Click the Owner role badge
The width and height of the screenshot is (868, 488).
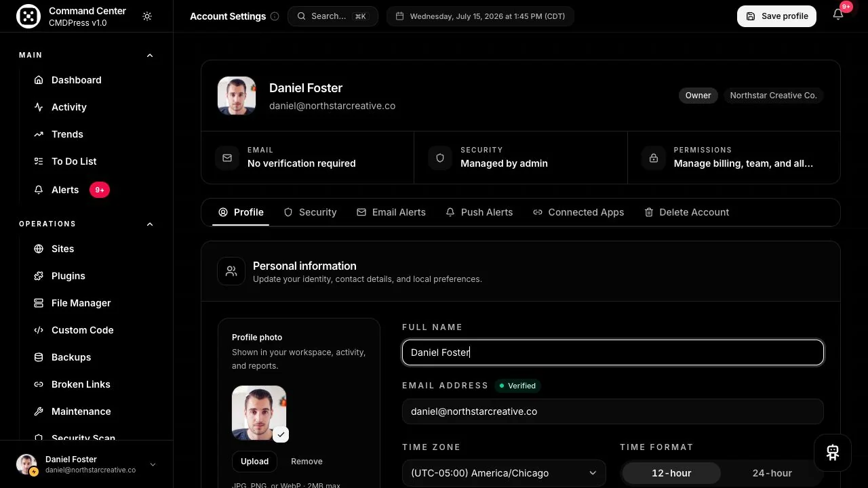pyautogui.click(x=698, y=96)
